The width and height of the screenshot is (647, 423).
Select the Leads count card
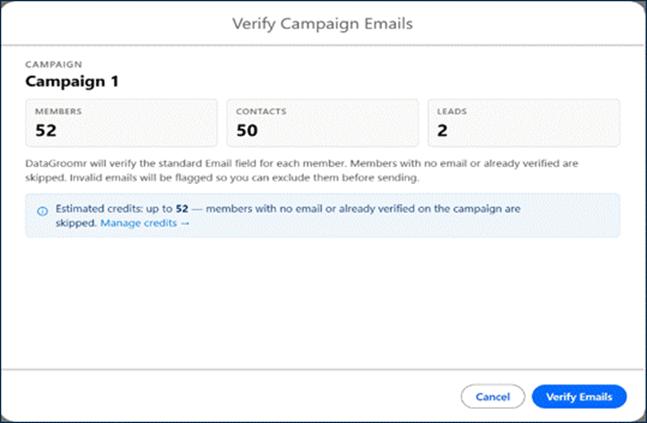tap(524, 123)
